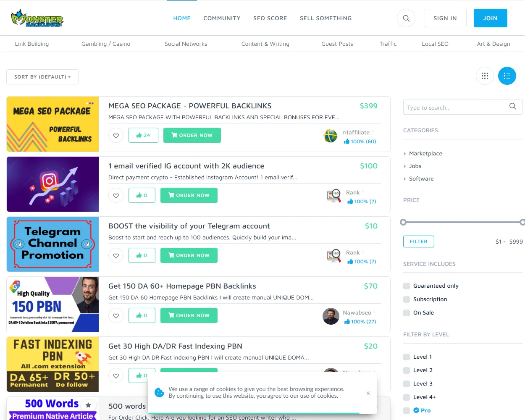Check the Subscription filter option
Viewport: 525px width, 420px height.
[406, 299]
